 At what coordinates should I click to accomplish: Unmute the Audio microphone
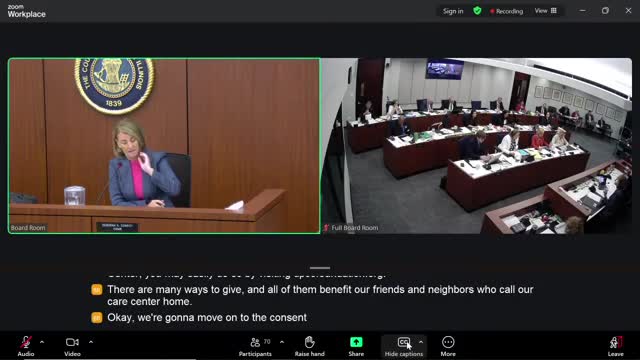(x=26, y=346)
